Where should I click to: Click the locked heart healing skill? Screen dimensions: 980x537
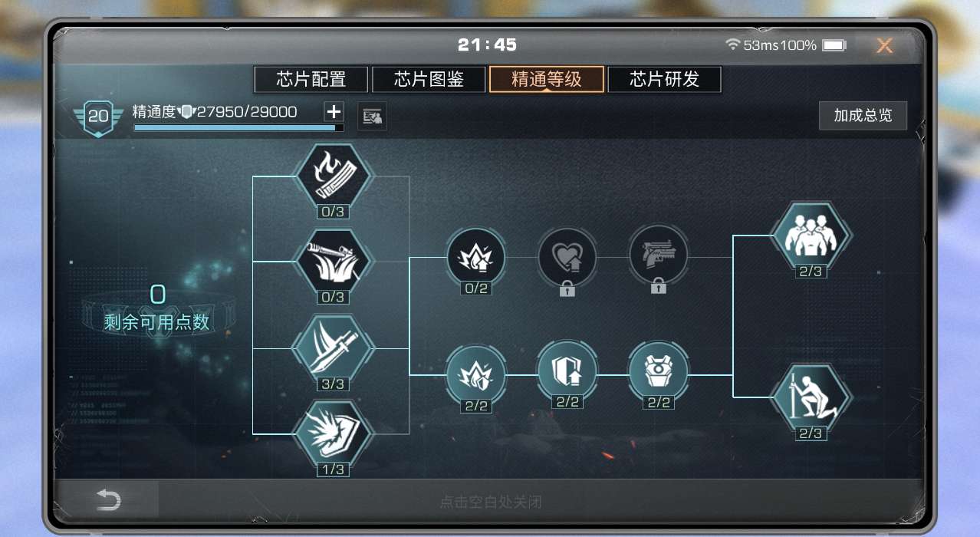(567, 256)
